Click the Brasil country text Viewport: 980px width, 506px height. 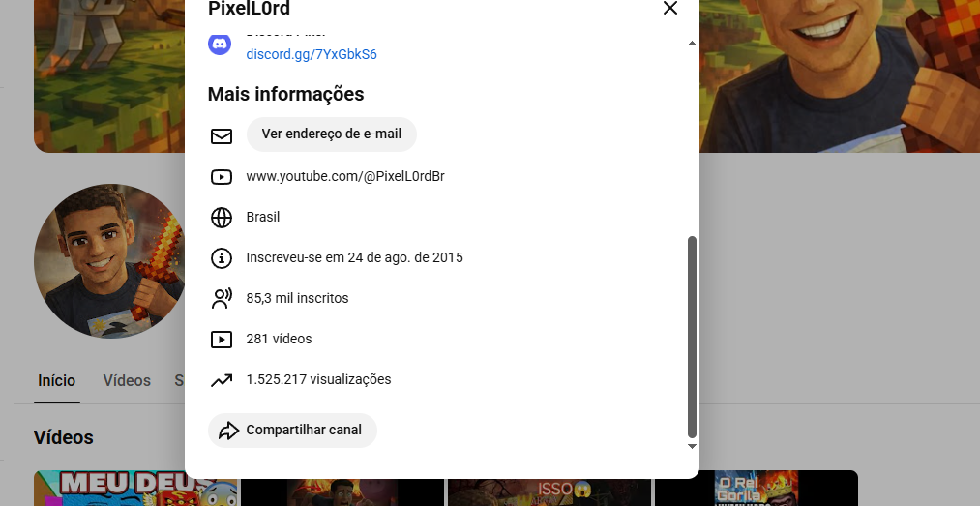coord(262,217)
